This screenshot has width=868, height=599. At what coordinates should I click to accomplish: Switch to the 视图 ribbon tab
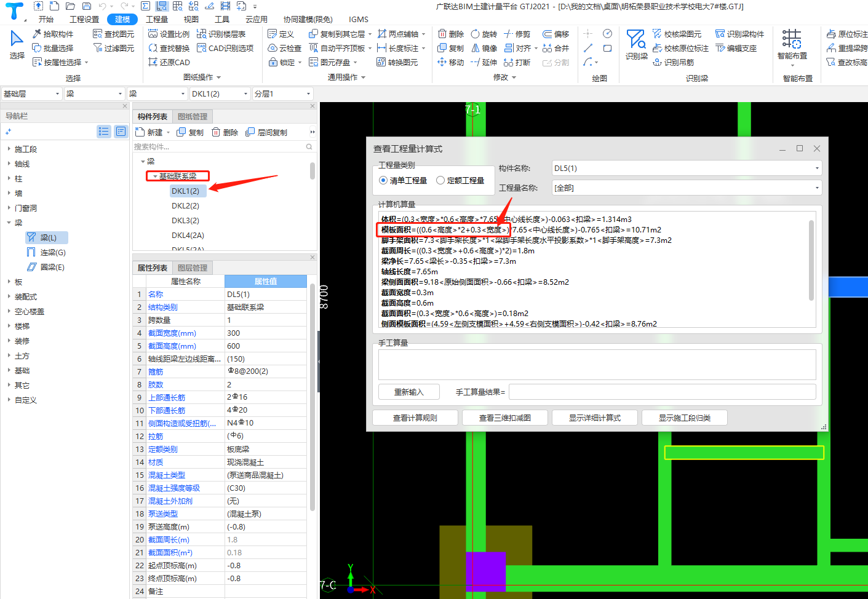[x=191, y=19]
